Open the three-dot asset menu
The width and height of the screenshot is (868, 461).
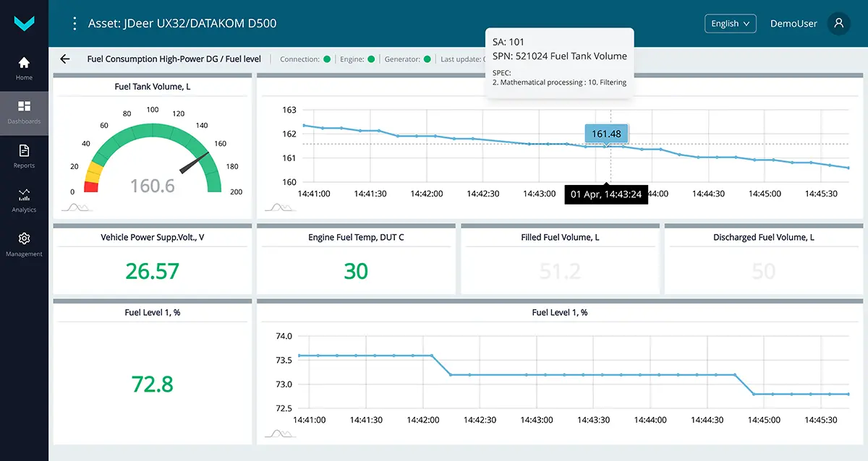coord(74,23)
